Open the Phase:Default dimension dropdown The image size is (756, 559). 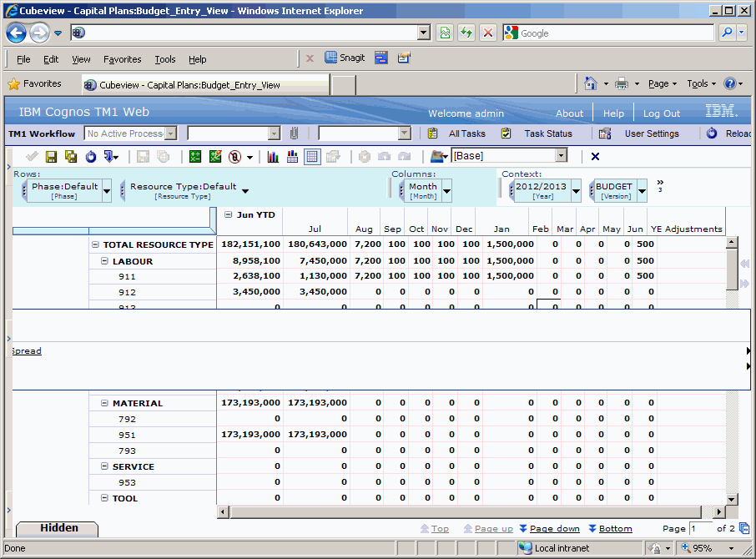coord(107,191)
